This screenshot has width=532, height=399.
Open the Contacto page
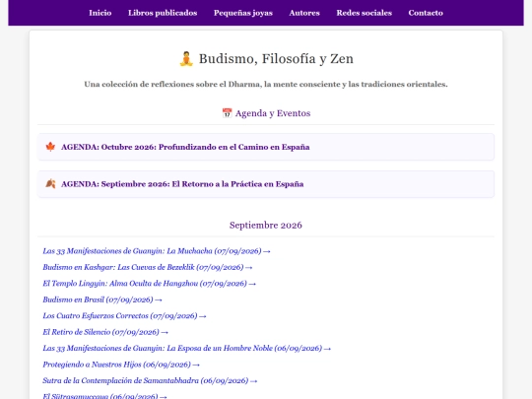(x=426, y=13)
